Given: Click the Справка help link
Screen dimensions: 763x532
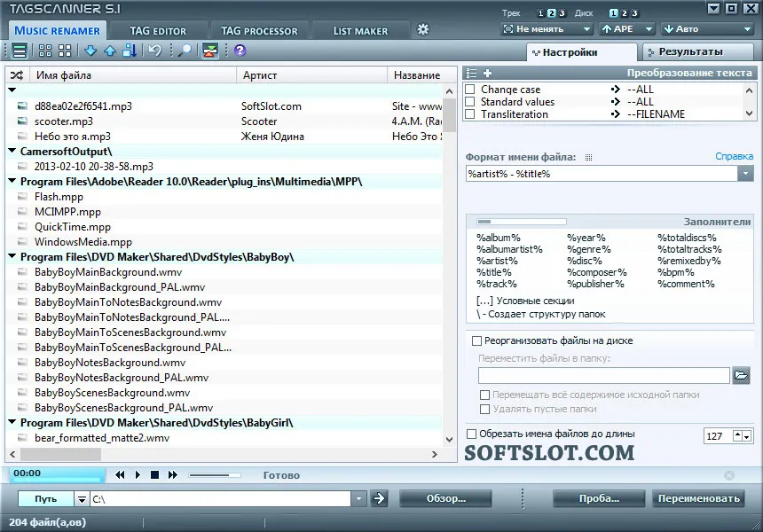Looking at the screenshot, I should click(734, 157).
